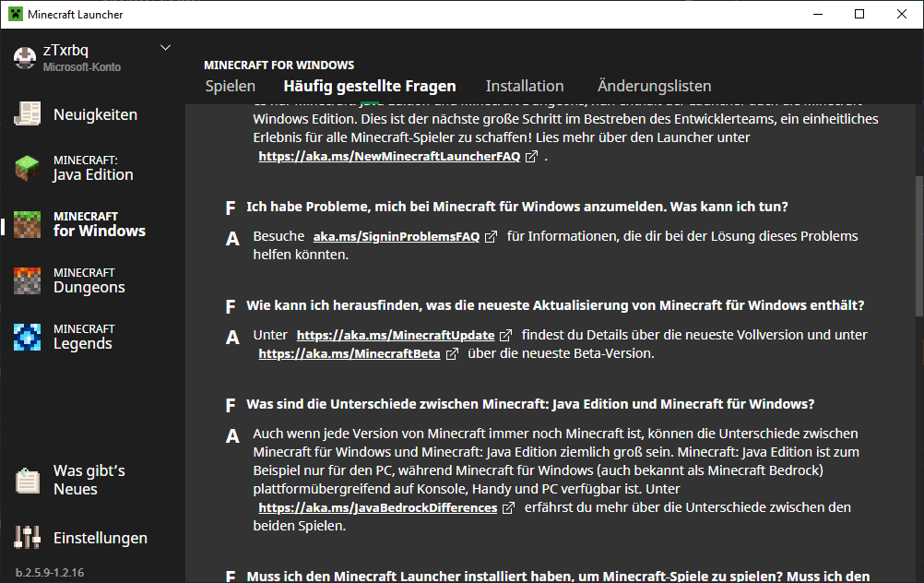Open the Änderungslisten tab

pos(654,86)
